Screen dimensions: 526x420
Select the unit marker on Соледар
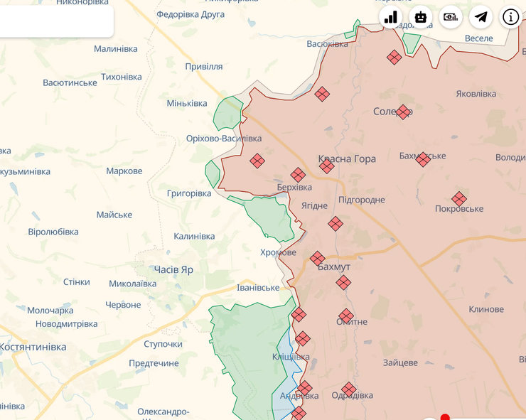403,112
